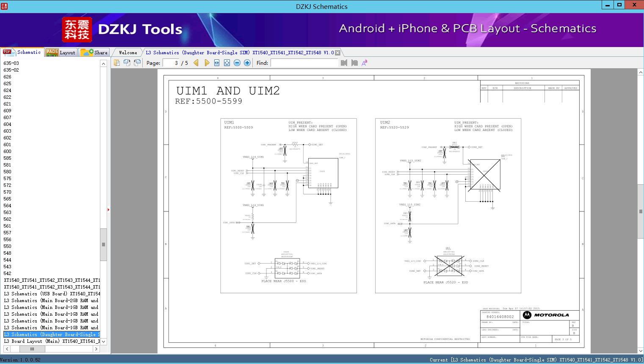Fit page width to the view
The width and height of the screenshot is (644, 364).
[216, 63]
